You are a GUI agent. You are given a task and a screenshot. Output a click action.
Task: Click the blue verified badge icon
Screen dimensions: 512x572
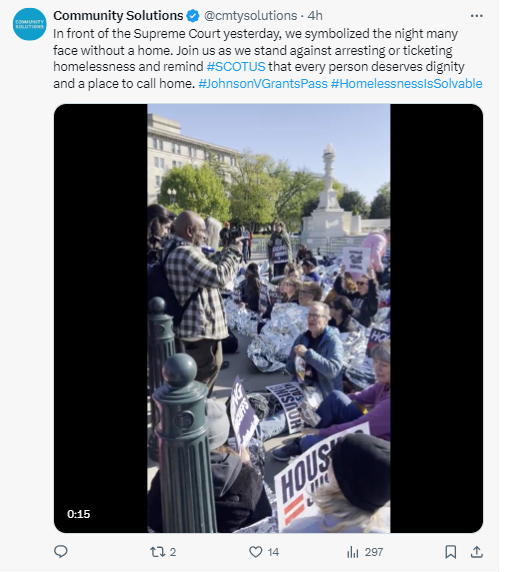[193, 16]
